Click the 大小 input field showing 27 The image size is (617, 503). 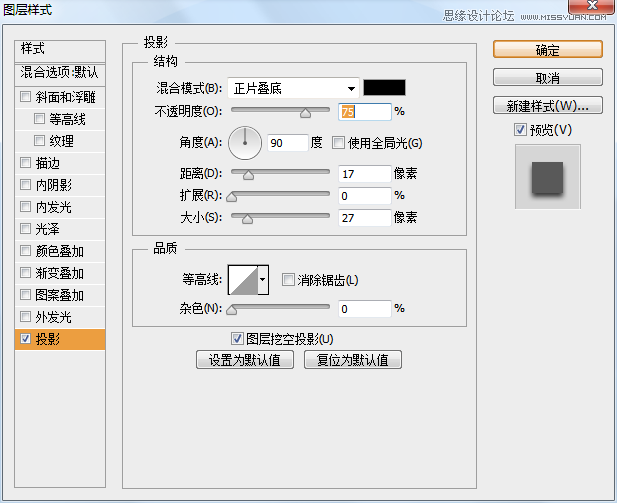click(x=365, y=218)
